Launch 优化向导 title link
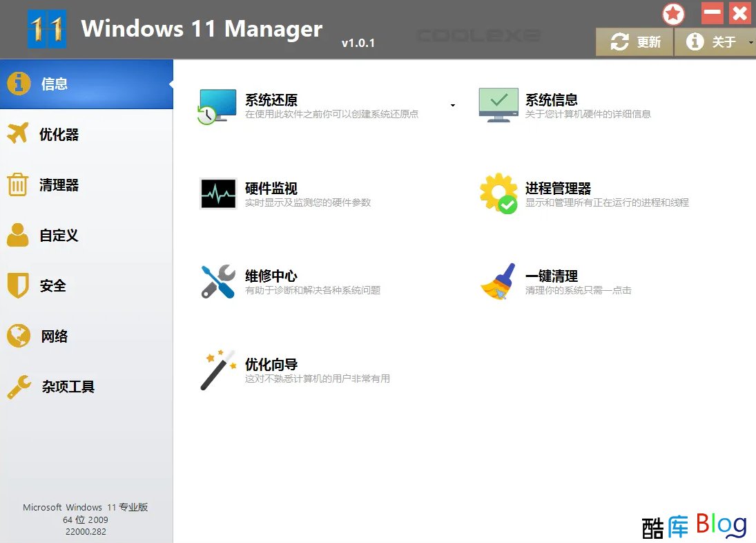 click(x=271, y=364)
